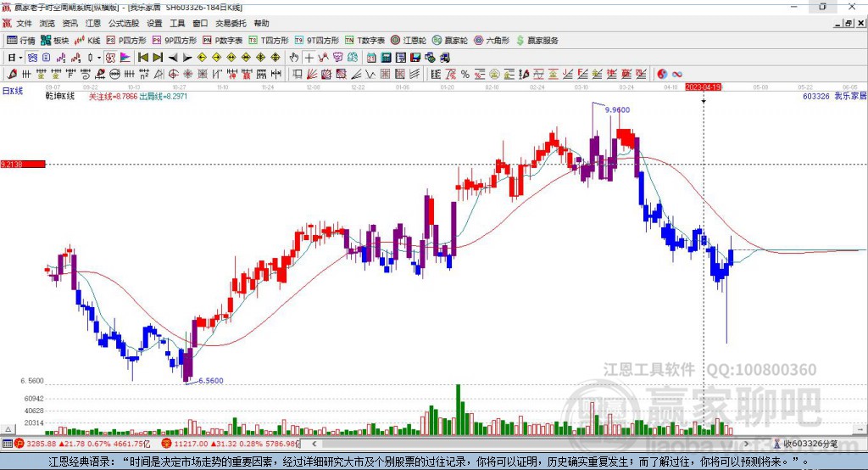This screenshot has width=868, height=470.
Task: Click the first yellow diamond arrow icon
Action: 202,58
